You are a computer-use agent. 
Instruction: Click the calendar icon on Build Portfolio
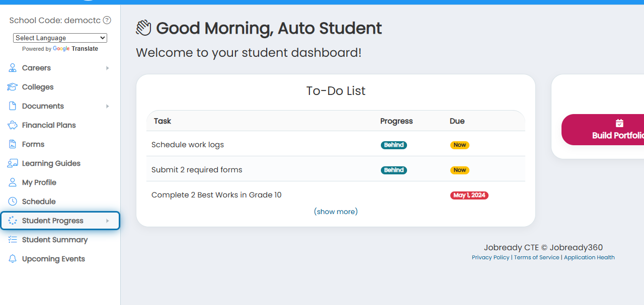[619, 123]
